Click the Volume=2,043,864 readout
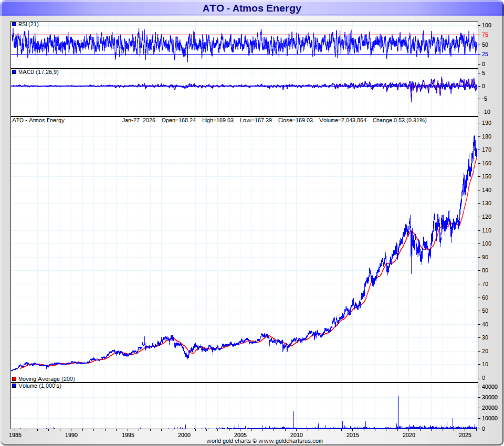Screen dimensions: 504x446 [343, 120]
